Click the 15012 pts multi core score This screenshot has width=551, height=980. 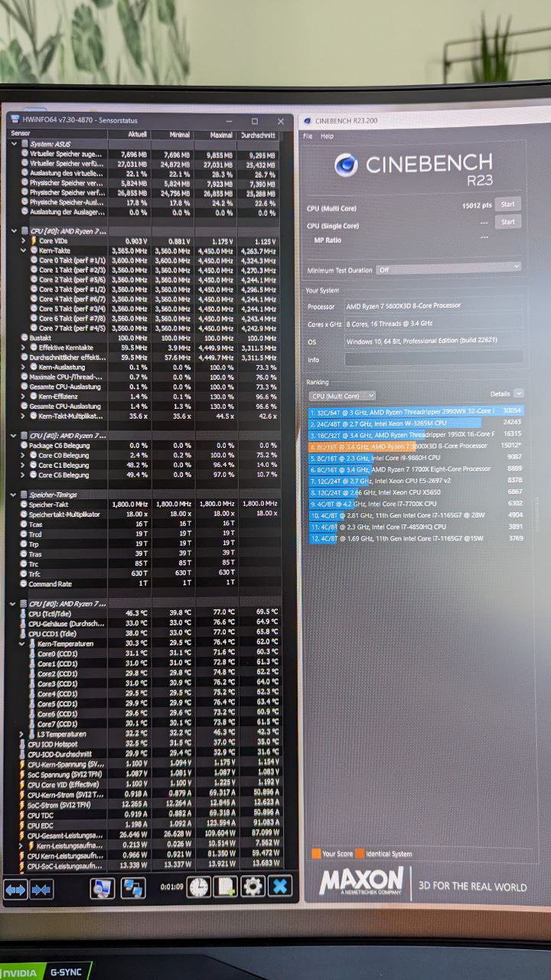(x=477, y=206)
